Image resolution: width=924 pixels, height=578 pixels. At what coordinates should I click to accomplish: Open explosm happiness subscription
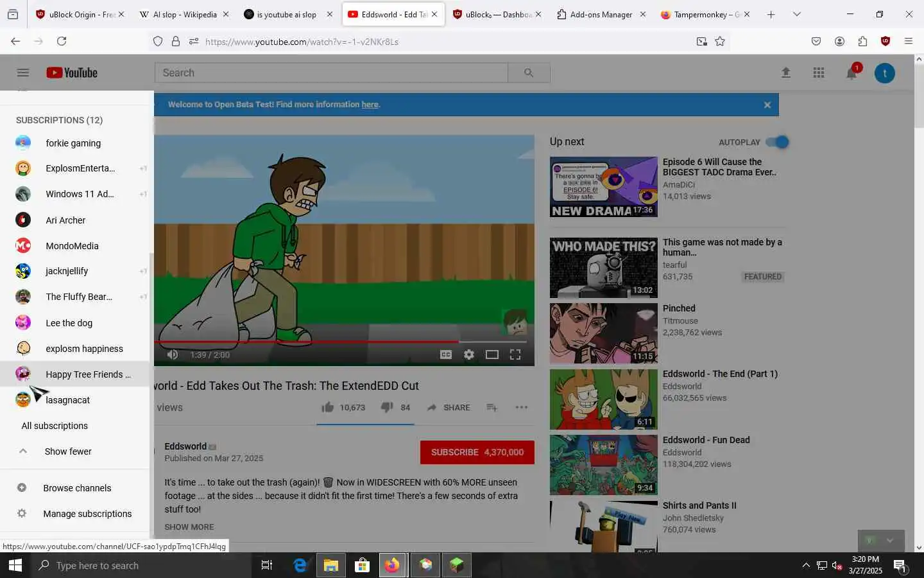pyautogui.click(x=74, y=349)
